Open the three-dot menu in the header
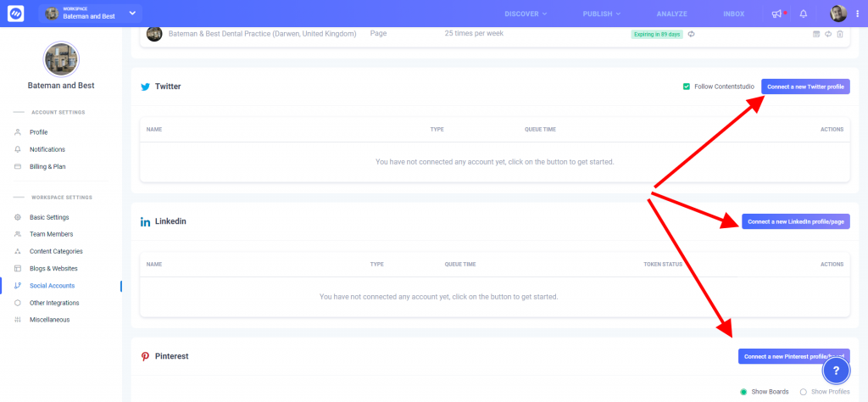 858,14
